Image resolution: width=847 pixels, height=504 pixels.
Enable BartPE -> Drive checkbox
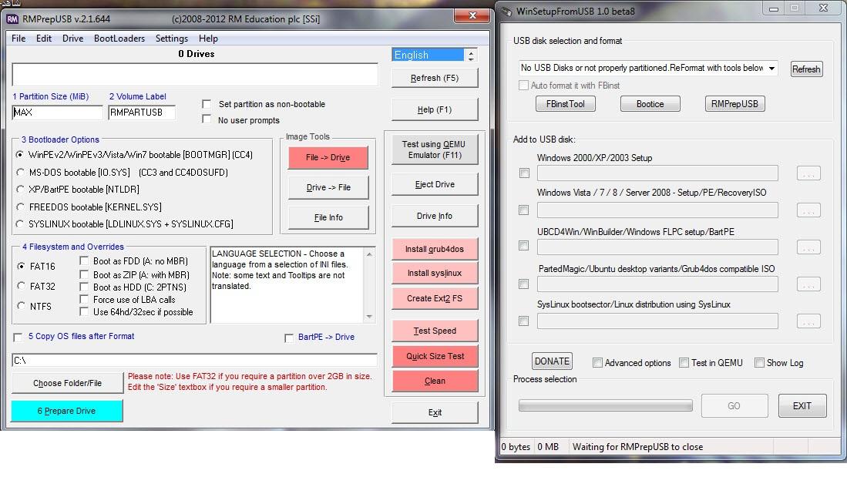tap(289, 338)
